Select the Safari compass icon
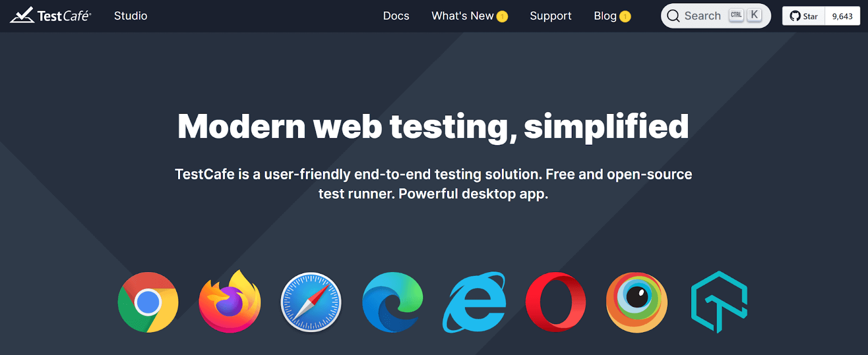The width and height of the screenshot is (868, 355). [x=311, y=302]
